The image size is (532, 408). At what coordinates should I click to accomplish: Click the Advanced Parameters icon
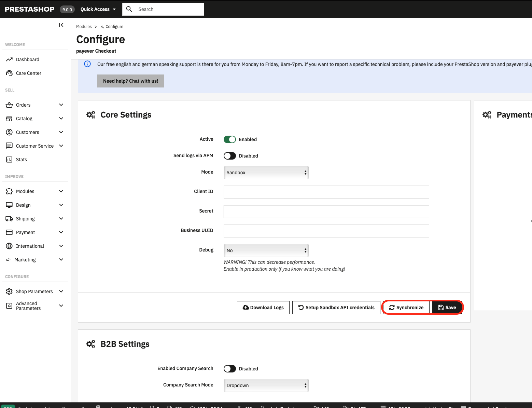[x=9, y=306]
